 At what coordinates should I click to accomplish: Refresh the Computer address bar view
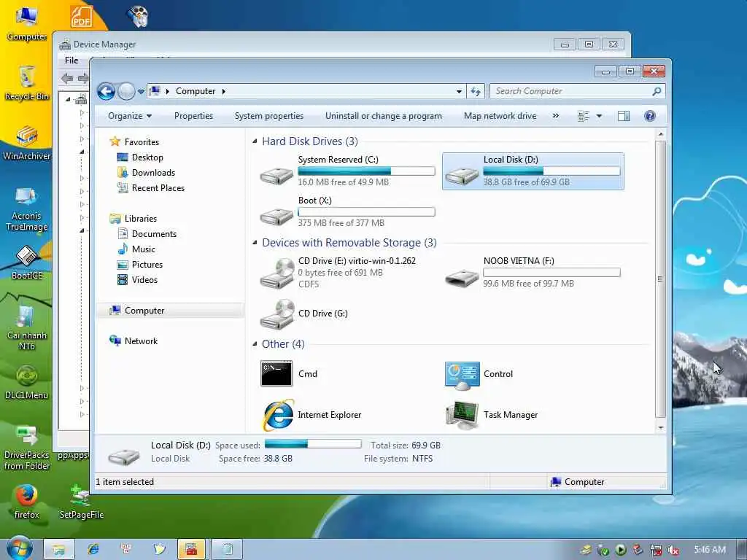pyautogui.click(x=476, y=91)
